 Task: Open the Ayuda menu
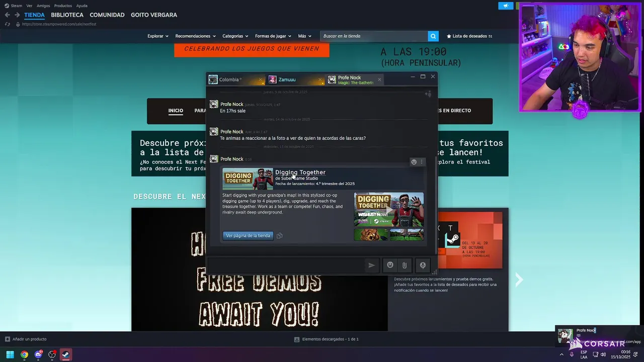pyautogui.click(x=82, y=6)
